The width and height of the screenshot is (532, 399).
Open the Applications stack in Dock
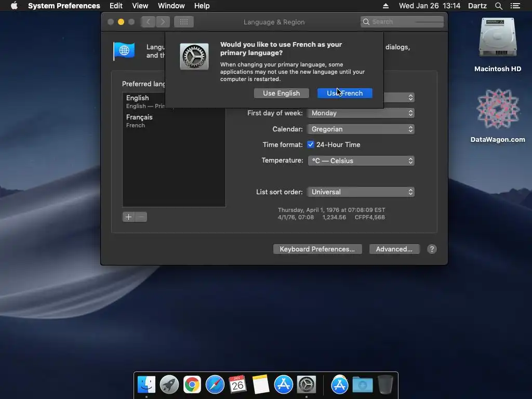pyautogui.click(x=340, y=384)
